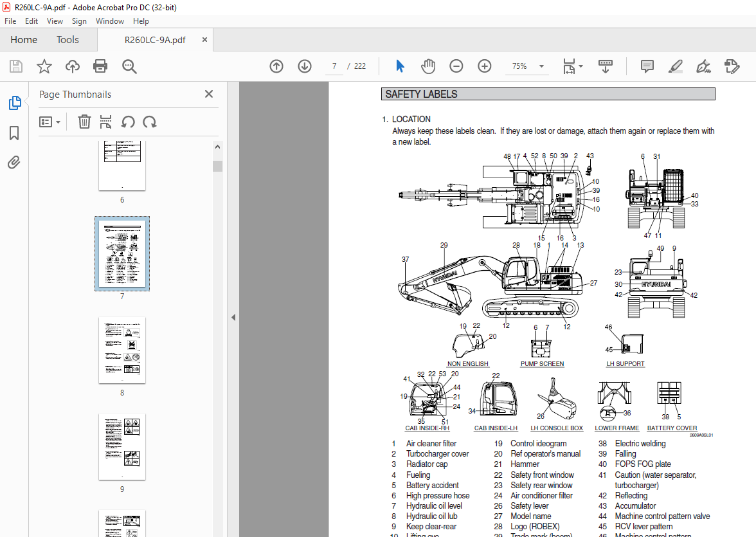Open the View menu
This screenshot has height=537, width=756.
tap(55, 21)
